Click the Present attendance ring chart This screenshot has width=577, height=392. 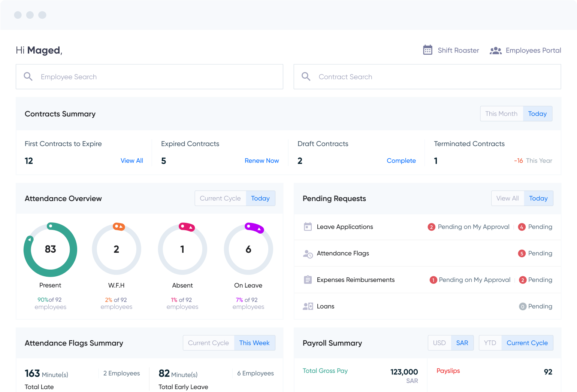click(50, 249)
